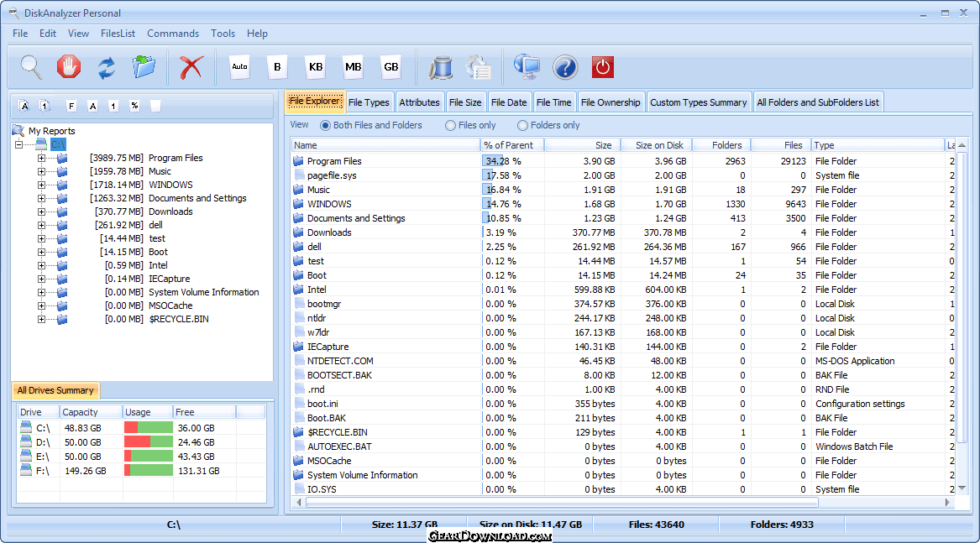
Task: Expand the WINDOWS tree node
Action: (x=41, y=185)
